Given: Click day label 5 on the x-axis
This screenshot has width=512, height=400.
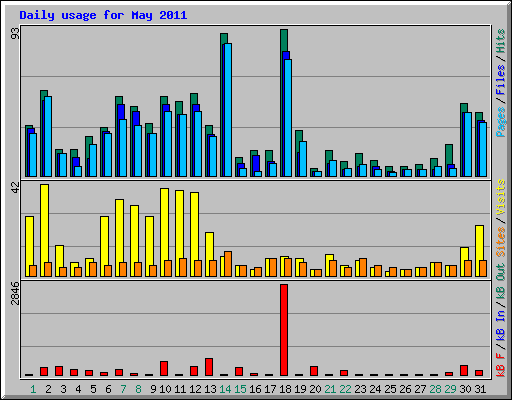Looking at the screenshot, I should tap(93, 389).
